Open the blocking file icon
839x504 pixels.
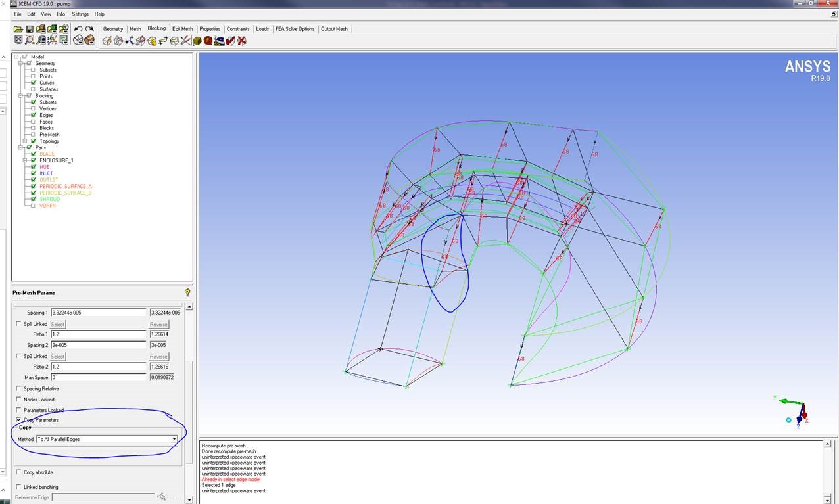click(x=63, y=29)
